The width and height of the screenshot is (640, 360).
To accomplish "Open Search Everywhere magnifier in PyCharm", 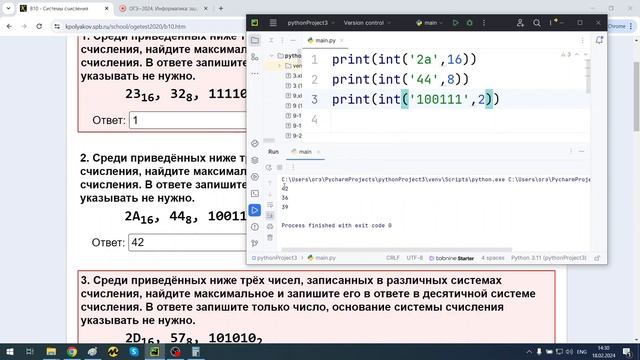I will click(x=537, y=23).
